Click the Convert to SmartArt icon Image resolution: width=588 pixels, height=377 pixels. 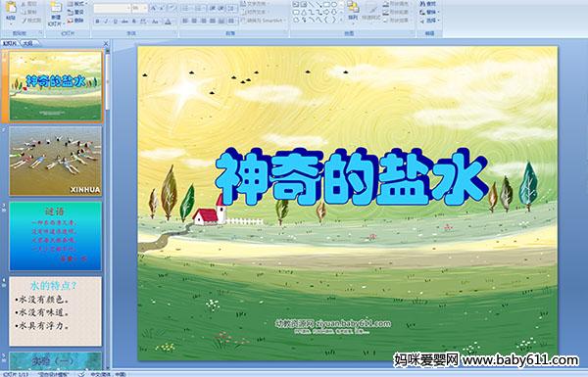[x=243, y=21]
